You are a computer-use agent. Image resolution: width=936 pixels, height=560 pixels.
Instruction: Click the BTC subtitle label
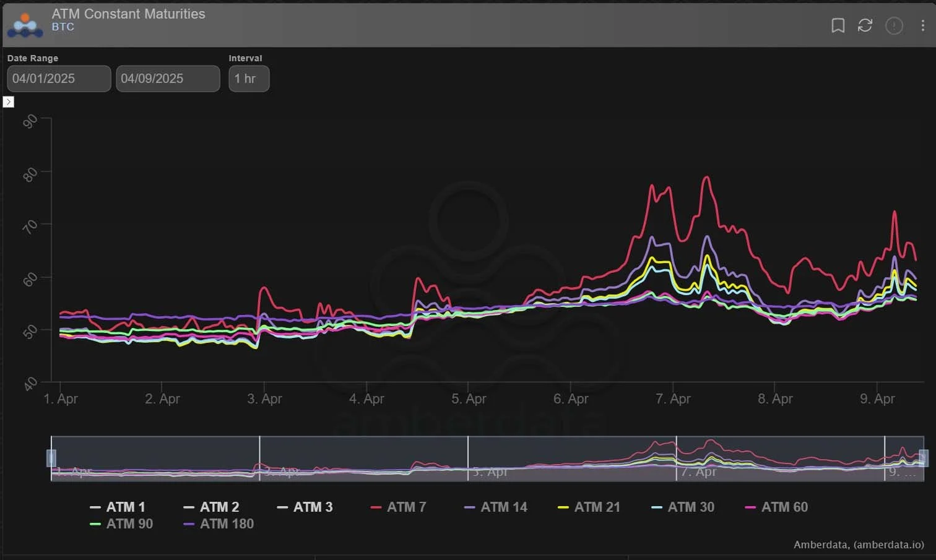[x=63, y=27]
